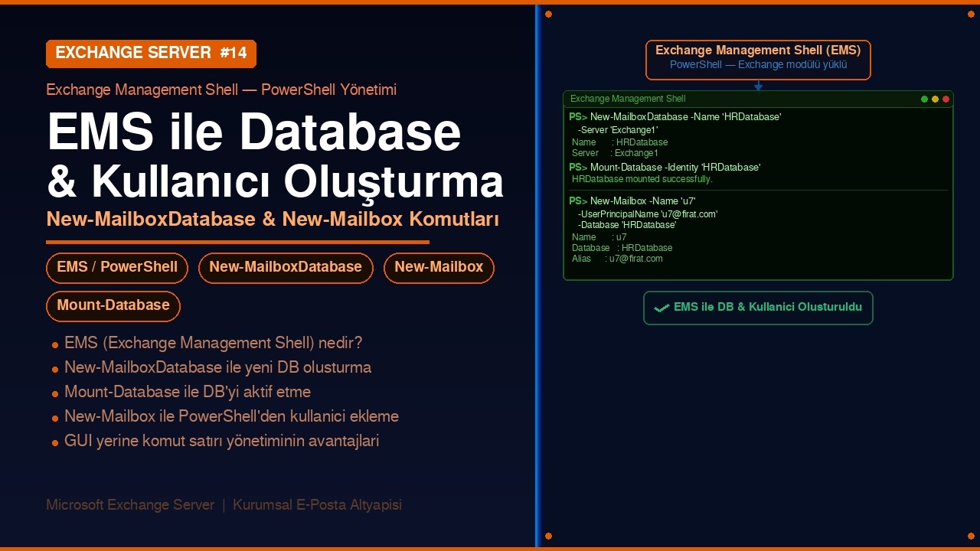Screen dimensions: 980x551
Task: Click the 'Database : HRDatabase' output line
Action: (622, 248)
